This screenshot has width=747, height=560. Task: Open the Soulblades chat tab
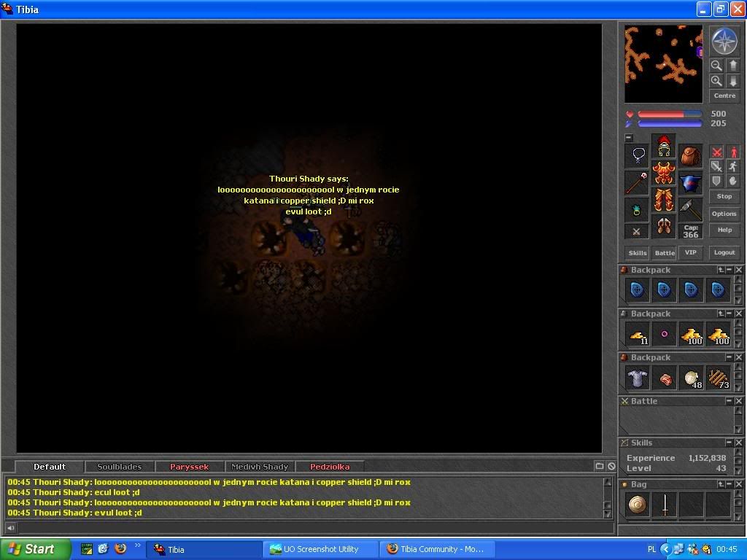tap(119, 467)
